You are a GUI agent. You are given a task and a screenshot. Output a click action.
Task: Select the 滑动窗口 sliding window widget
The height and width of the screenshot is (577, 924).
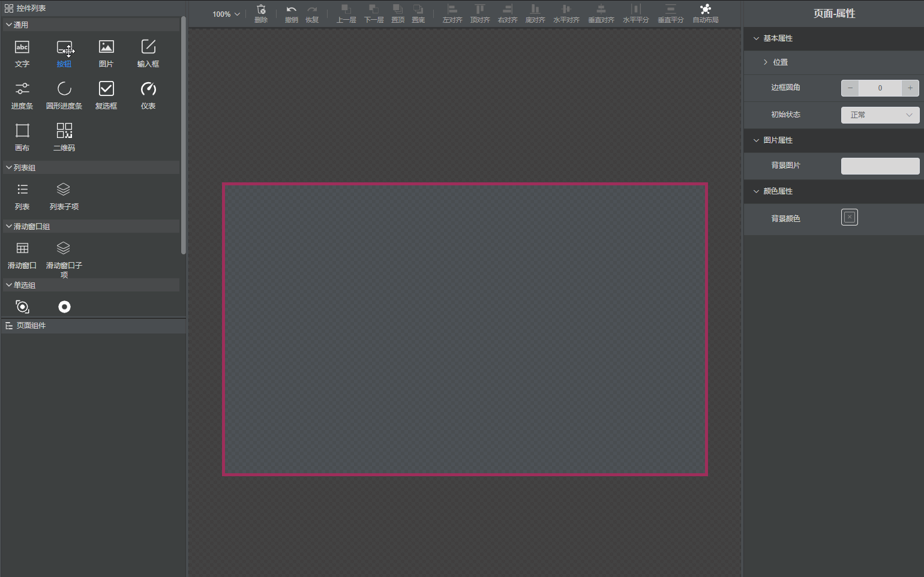point(22,256)
